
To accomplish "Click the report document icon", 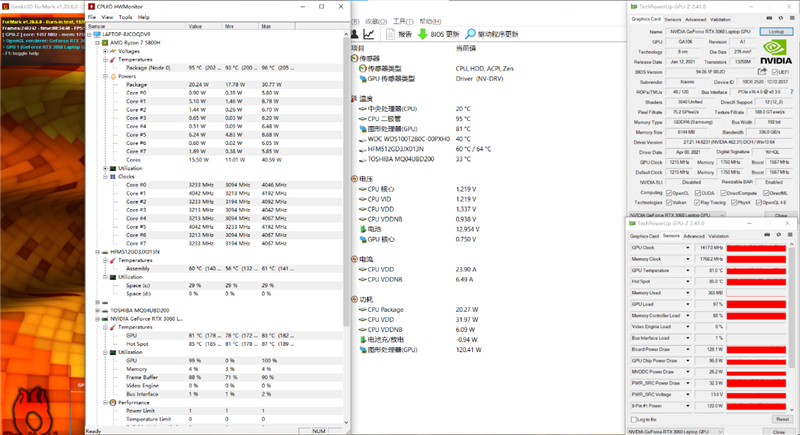I will [390, 34].
